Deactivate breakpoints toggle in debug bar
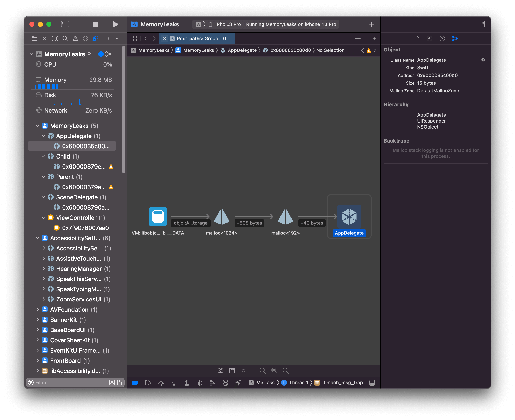This screenshot has width=515, height=420. [135, 383]
